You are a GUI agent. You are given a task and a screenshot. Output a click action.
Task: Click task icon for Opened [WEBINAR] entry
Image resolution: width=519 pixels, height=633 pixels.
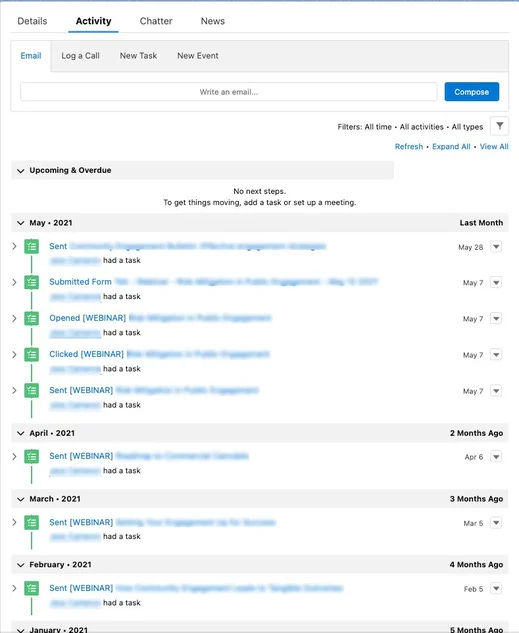click(x=31, y=319)
